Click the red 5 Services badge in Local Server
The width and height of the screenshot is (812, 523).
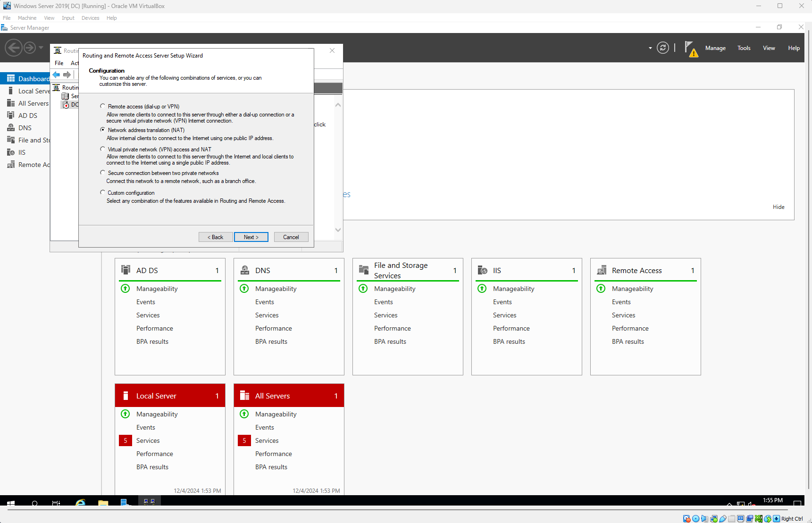pyautogui.click(x=126, y=440)
